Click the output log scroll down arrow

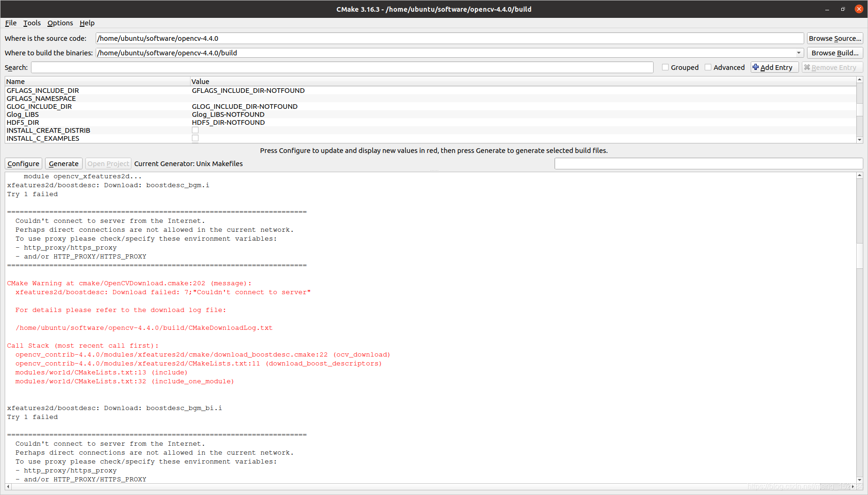coord(860,480)
